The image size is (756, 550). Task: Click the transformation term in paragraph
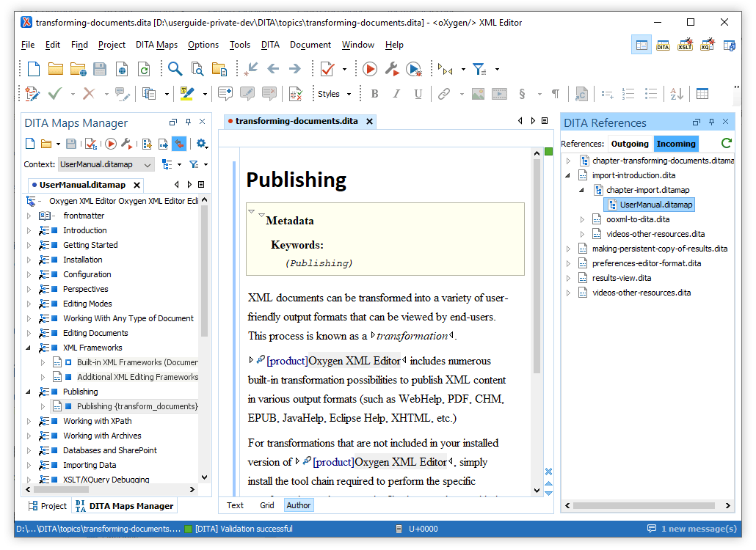[x=412, y=336]
